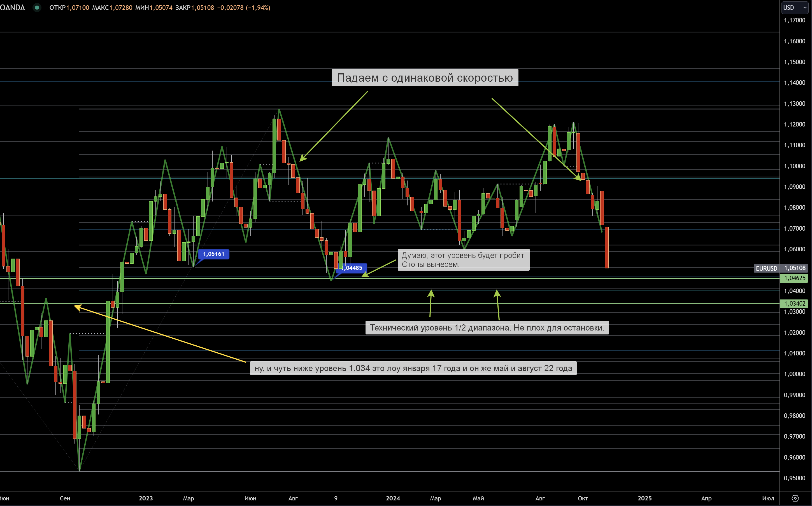Click the 2024 label on time axis
This screenshot has height=506, width=812.
click(x=393, y=498)
